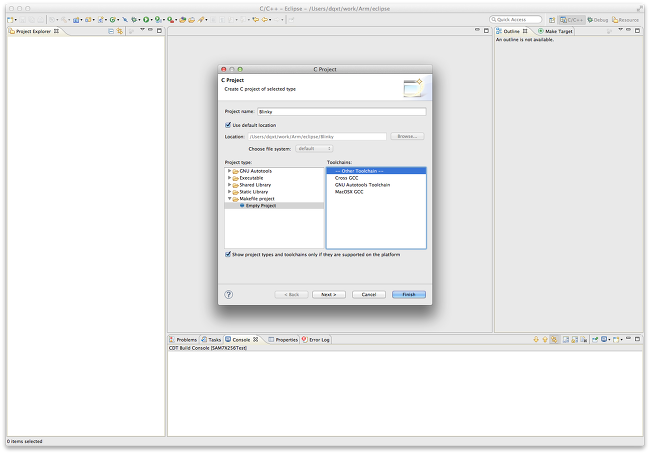
Task: Open the Outline view menu arrow
Action: point(620,30)
